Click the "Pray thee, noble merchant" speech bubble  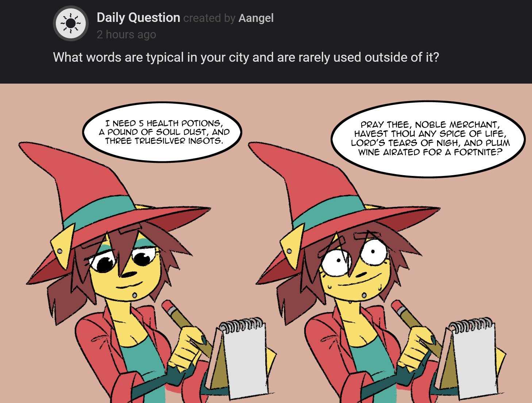coord(428,139)
